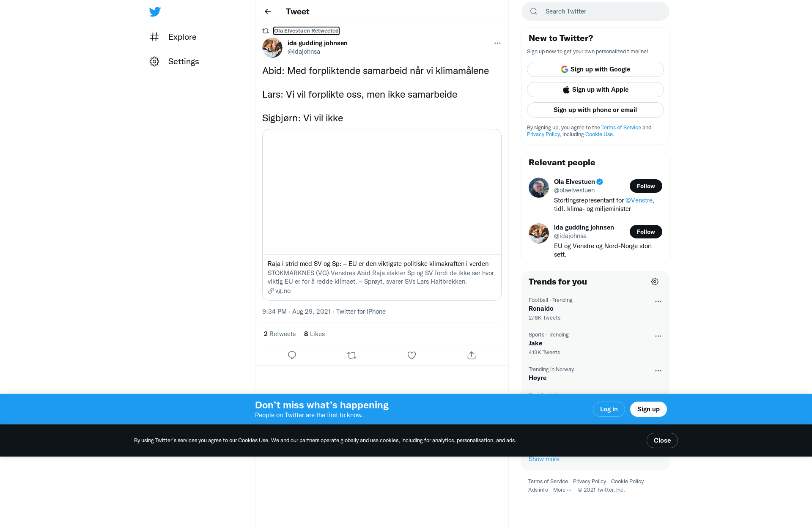Screen dimensions: 812x528
Task: Click ida gudding johnsen's tweet avatar
Action: coord(272,48)
